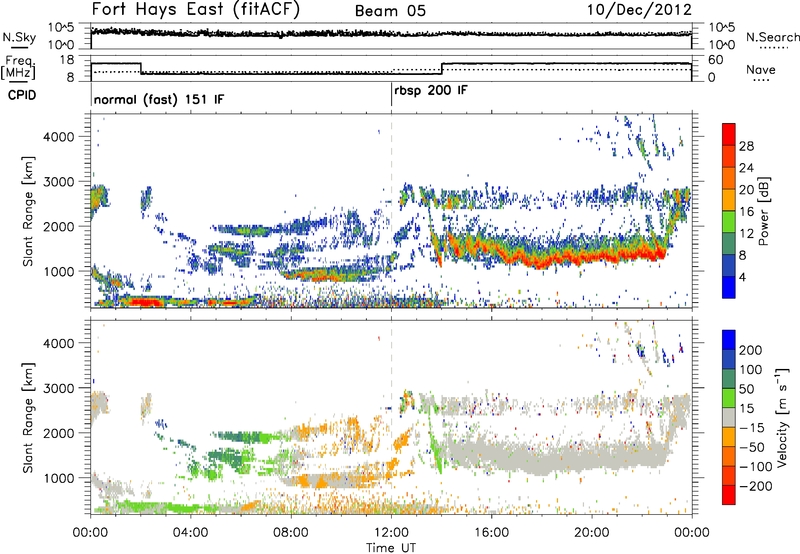Select the "Freq. [MHz]" axis label

(x=19, y=68)
